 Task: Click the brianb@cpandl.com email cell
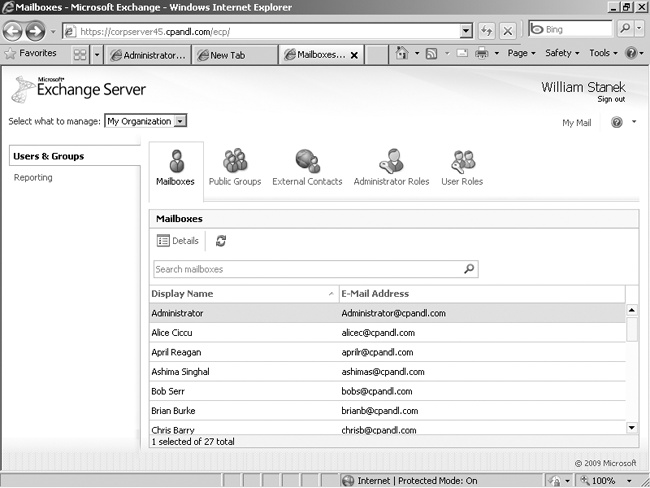coord(380,410)
